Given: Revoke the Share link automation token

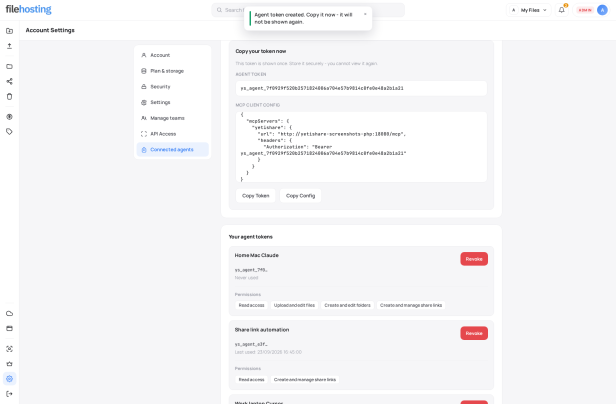Looking at the screenshot, I should 474,333.
